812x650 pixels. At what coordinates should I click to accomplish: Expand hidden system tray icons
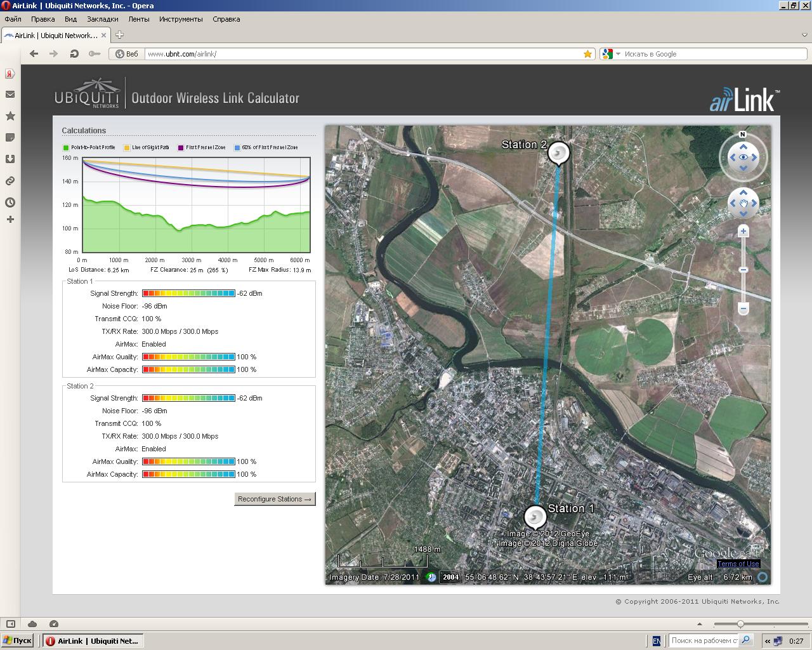pyautogui.click(x=768, y=641)
